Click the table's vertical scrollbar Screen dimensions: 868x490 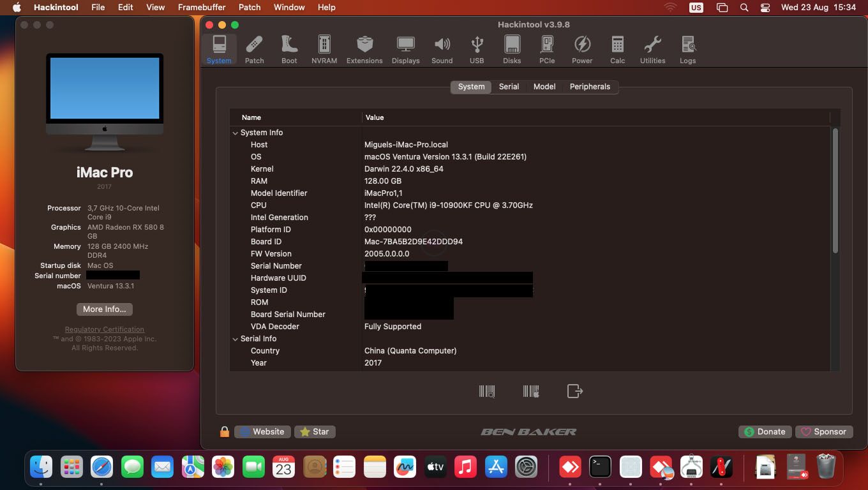click(x=835, y=191)
